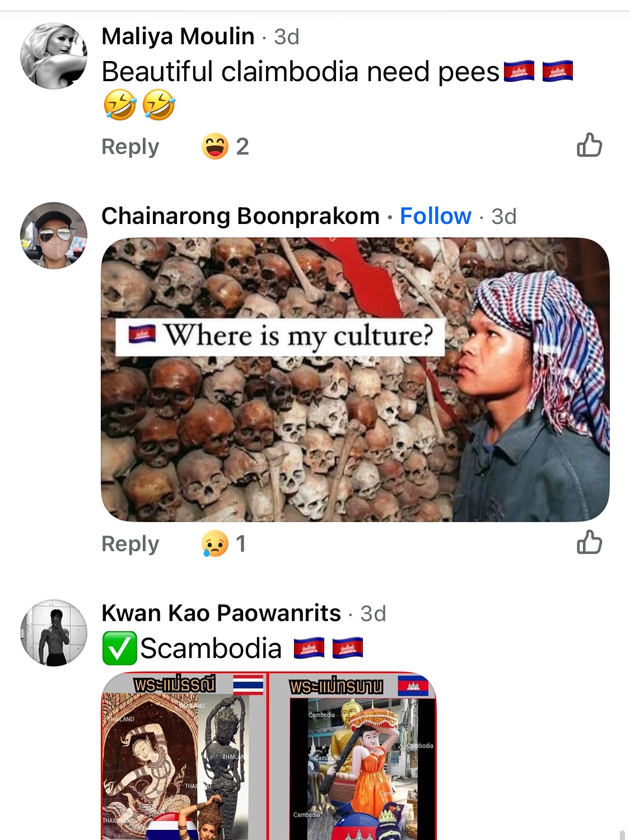Like Maliya Moulin's comment

[589, 146]
